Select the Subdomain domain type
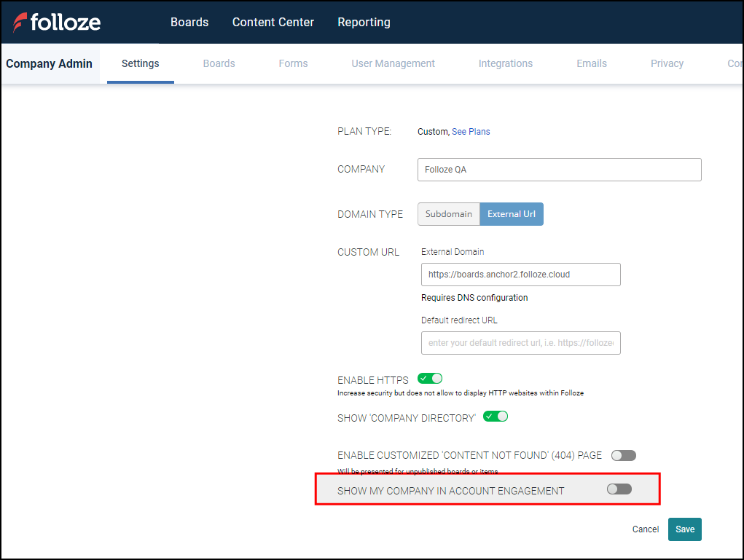 pos(449,214)
